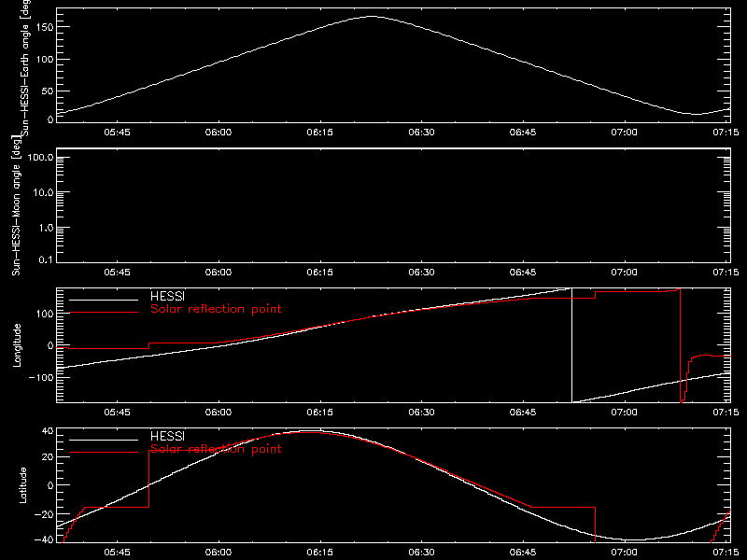Click the 100 tick on Longitude axis

[45, 314]
